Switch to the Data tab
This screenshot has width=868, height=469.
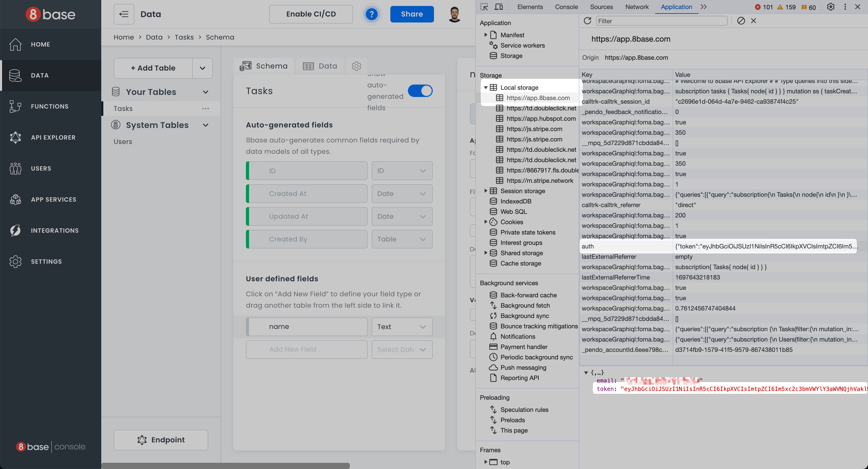pos(320,66)
